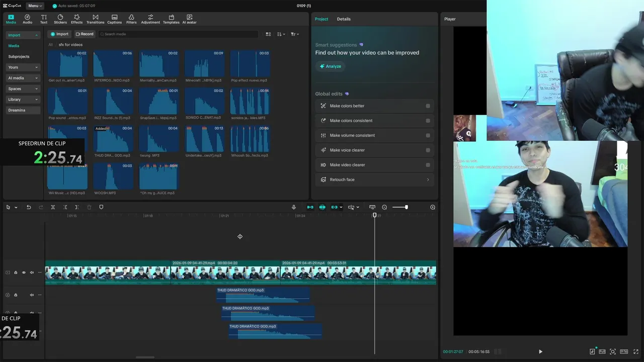Click the TikTok safe-zone icon in Player
The width and height of the screenshot is (644, 362).
(592, 351)
